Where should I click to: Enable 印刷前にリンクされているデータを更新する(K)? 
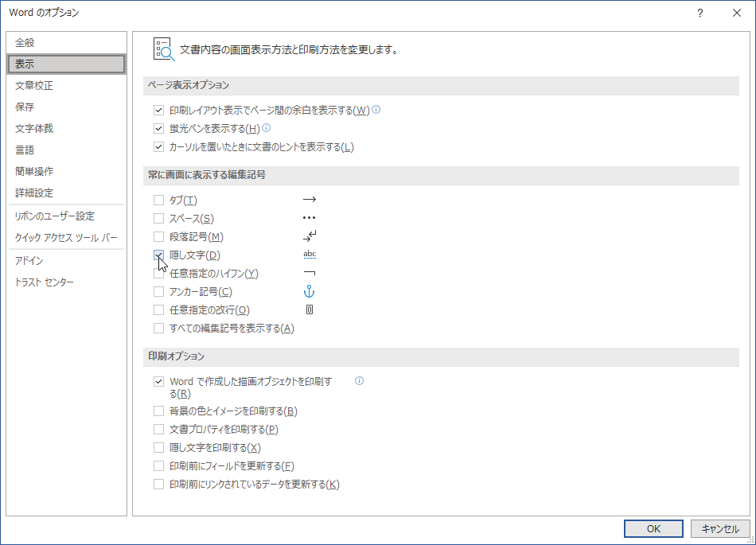pyautogui.click(x=158, y=485)
